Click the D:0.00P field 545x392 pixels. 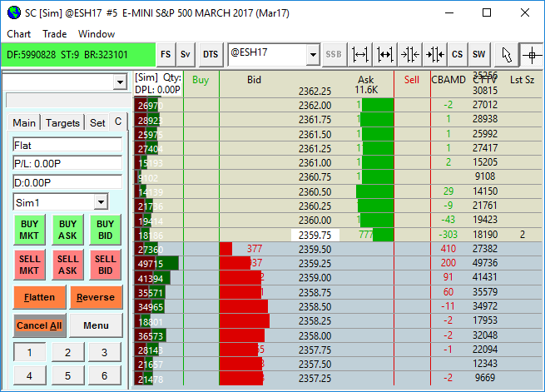pyautogui.click(x=67, y=182)
